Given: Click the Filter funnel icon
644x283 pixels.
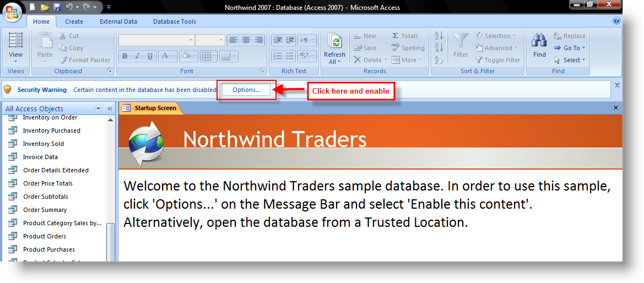Looking at the screenshot, I should click(460, 41).
